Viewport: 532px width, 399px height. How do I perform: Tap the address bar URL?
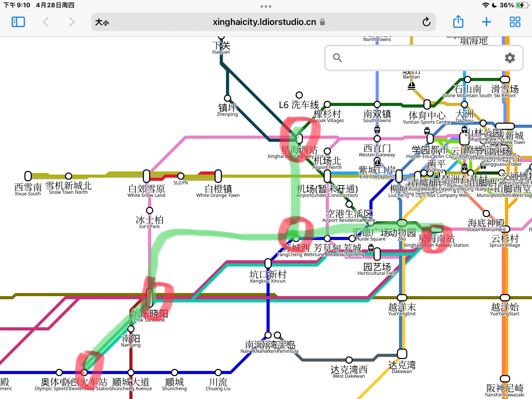coord(264,22)
